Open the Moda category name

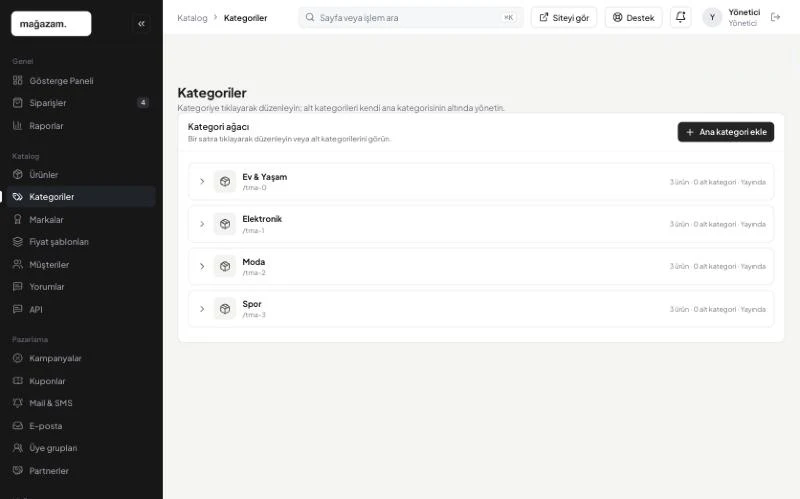254,262
